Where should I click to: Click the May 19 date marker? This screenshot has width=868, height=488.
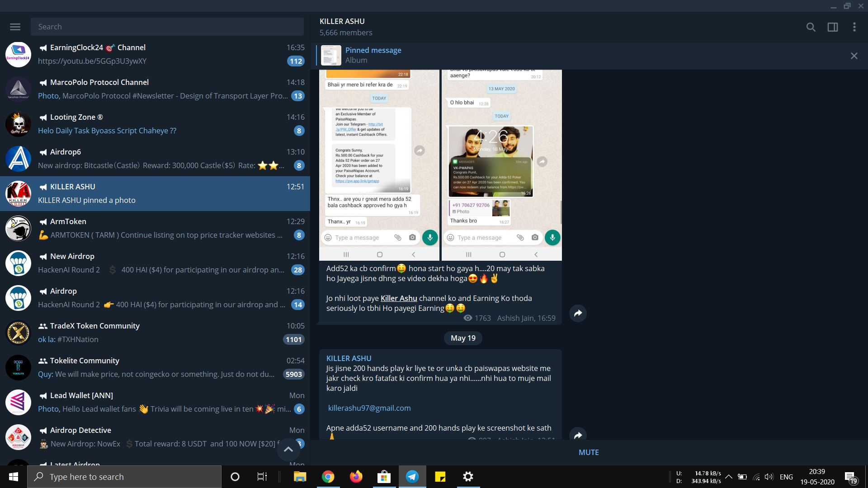pyautogui.click(x=463, y=338)
